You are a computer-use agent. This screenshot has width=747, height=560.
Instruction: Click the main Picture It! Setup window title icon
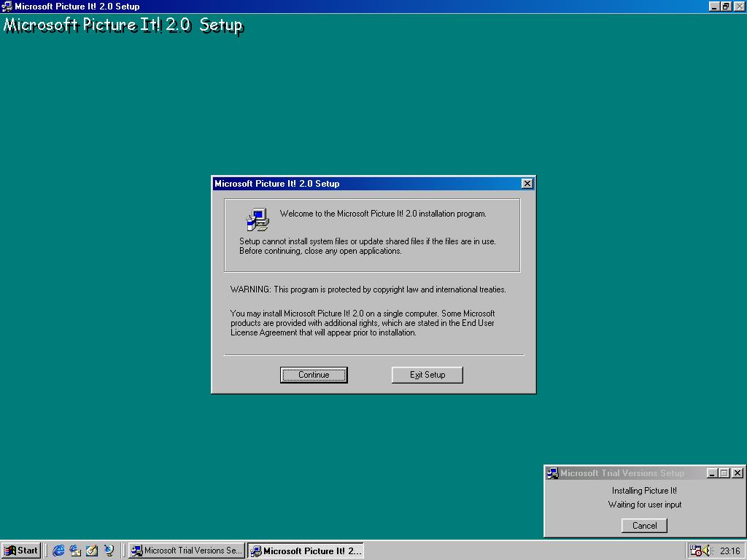click(7, 6)
